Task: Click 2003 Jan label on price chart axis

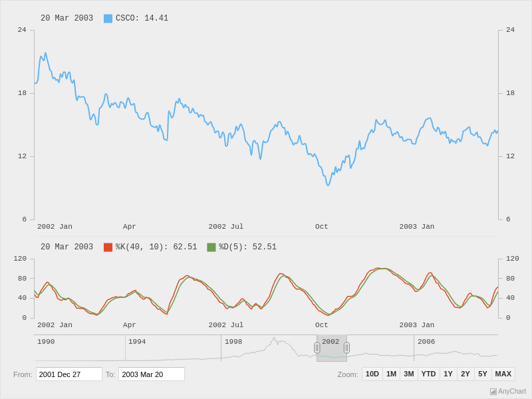Action: (x=417, y=227)
